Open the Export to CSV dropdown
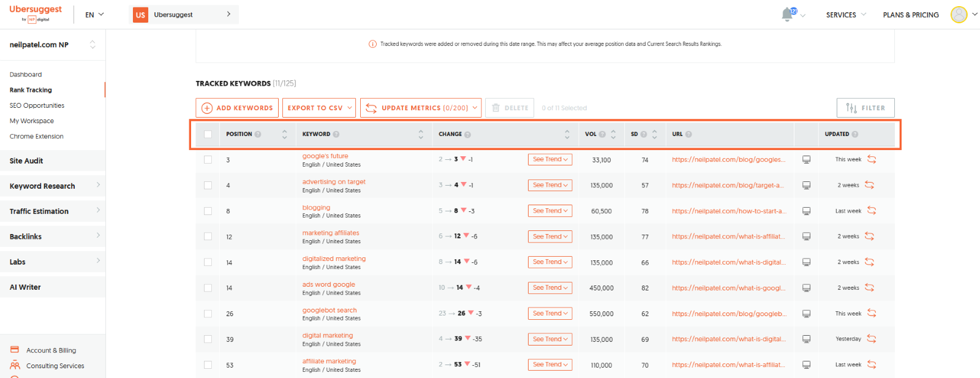Screen dimensions: 980x378 coord(319,108)
